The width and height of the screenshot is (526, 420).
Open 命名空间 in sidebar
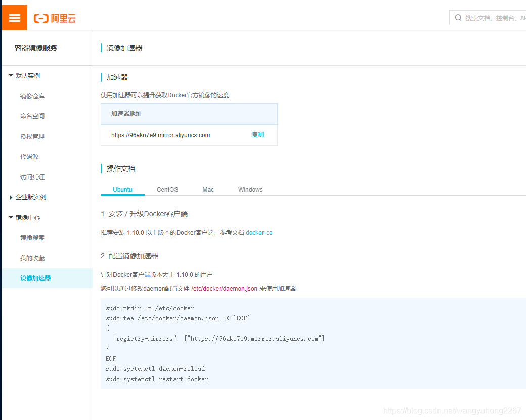point(32,116)
